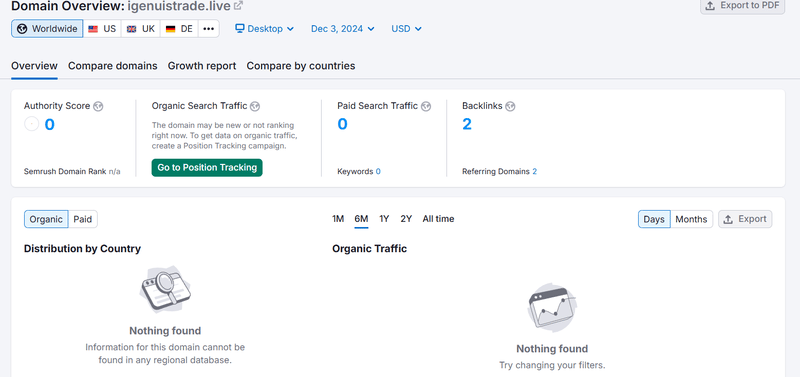The width and height of the screenshot is (800, 377).
Task: Click Go to Position Tracking button
Action: pyautogui.click(x=207, y=167)
